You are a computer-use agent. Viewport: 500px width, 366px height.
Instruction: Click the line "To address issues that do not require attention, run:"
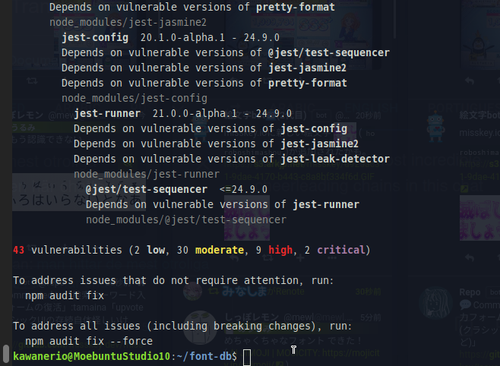pos(173,281)
